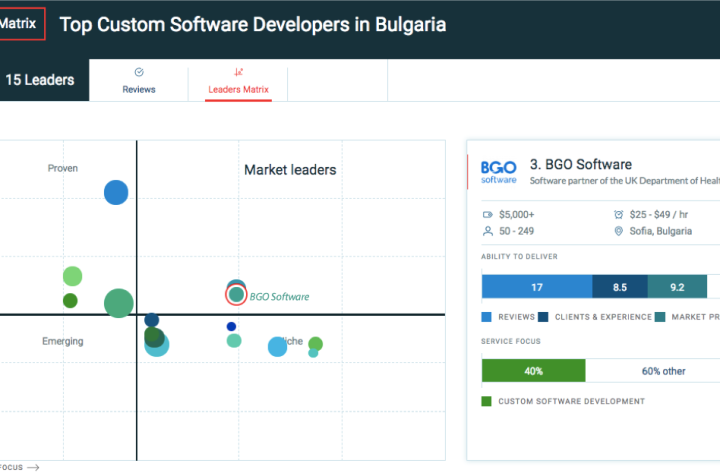The image size is (720, 476).
Task: Click the location pin icon by Sofia
Action: click(619, 231)
